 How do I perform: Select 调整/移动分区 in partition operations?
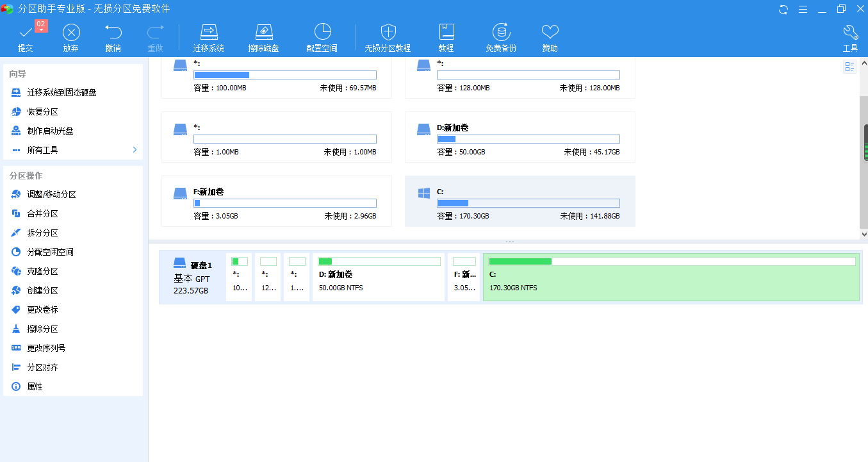(51, 195)
